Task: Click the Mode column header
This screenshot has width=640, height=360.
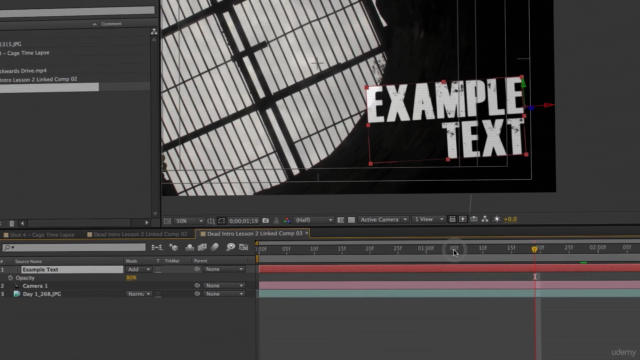Action: pos(131,261)
